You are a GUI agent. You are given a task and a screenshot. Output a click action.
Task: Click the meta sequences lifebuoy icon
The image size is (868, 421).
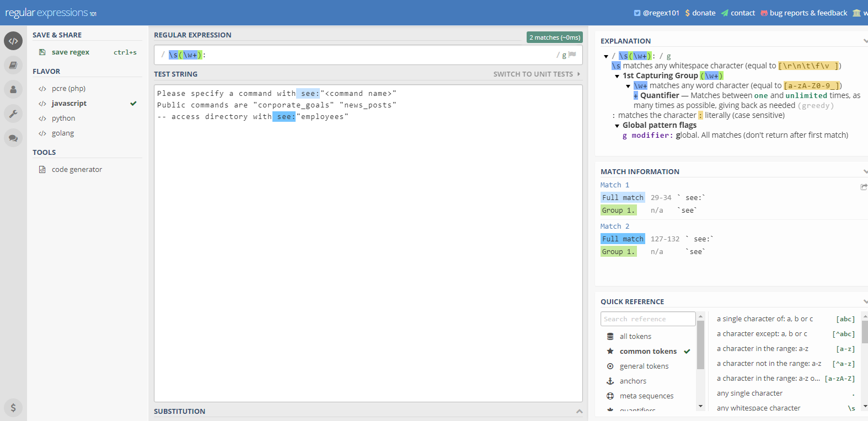[x=610, y=396]
